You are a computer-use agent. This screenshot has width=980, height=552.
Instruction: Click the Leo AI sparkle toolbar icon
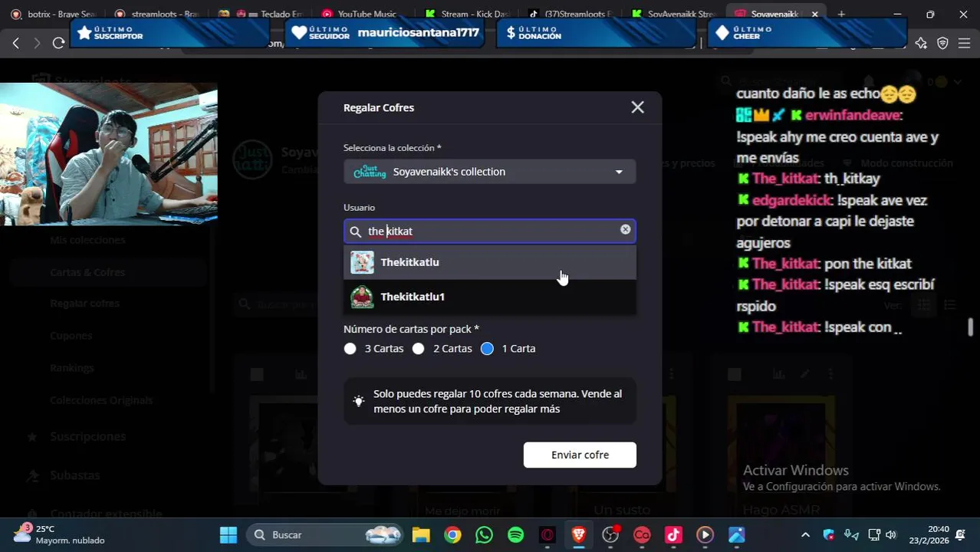pos(921,43)
